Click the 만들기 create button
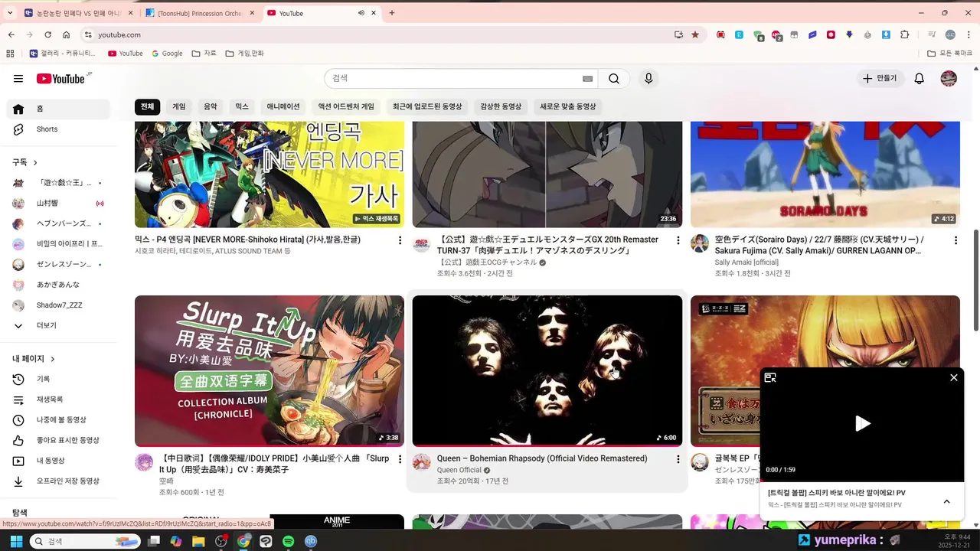 [880, 78]
